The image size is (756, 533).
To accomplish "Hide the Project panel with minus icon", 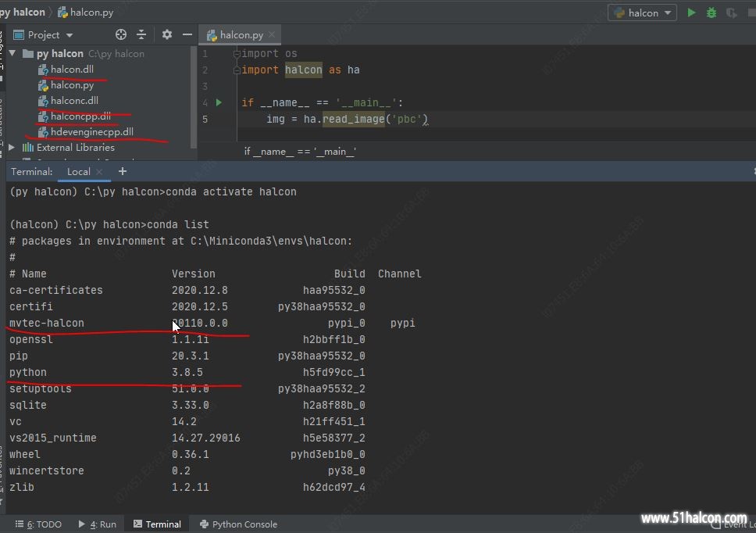I will click(187, 34).
